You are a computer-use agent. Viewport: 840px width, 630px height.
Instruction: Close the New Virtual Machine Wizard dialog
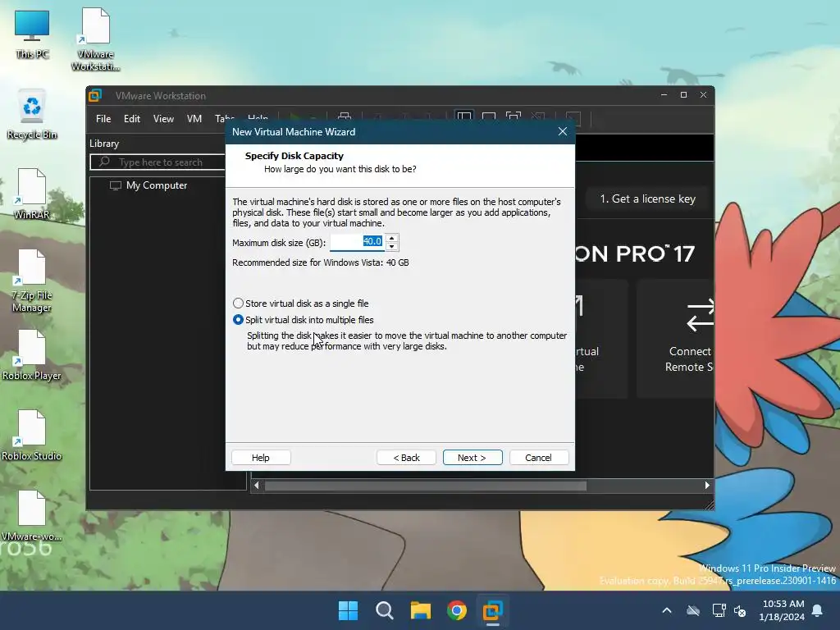pos(563,132)
